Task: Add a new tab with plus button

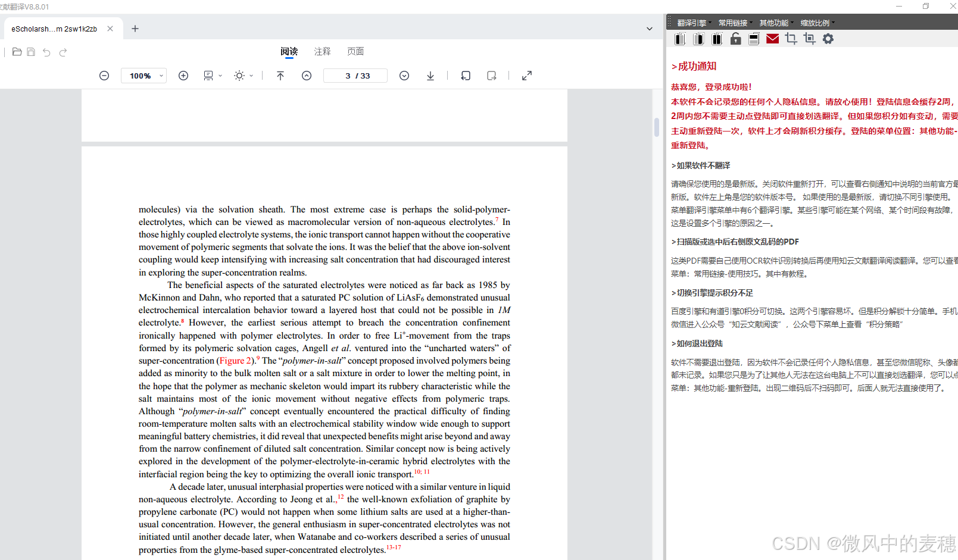Action: tap(135, 29)
